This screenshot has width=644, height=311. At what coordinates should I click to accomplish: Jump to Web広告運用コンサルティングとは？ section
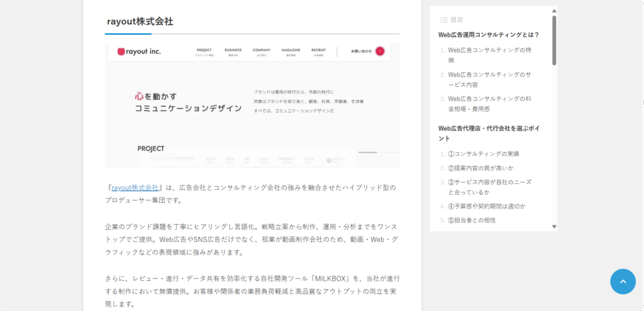click(x=489, y=35)
